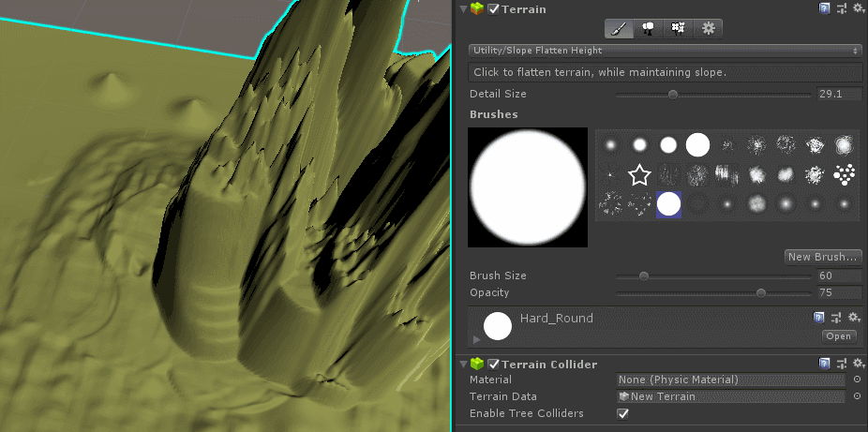Open the Utility/Slope Flatten Height dropdown
Image resolution: width=868 pixels, height=432 pixels.
point(665,51)
